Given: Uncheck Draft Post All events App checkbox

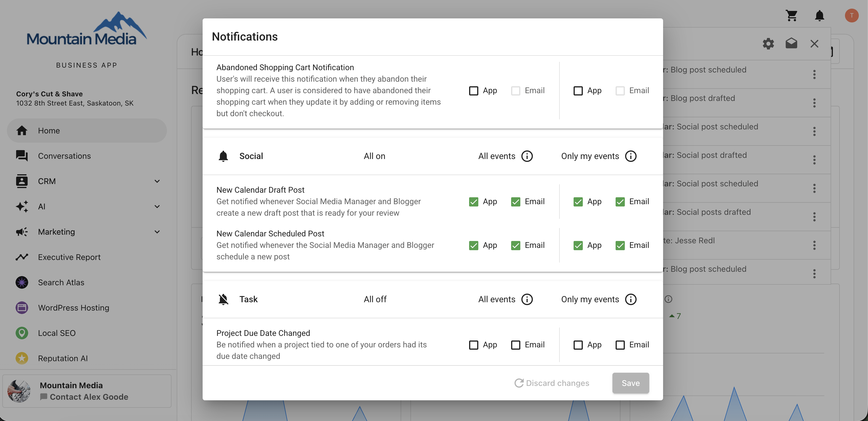Looking at the screenshot, I should 474,201.
